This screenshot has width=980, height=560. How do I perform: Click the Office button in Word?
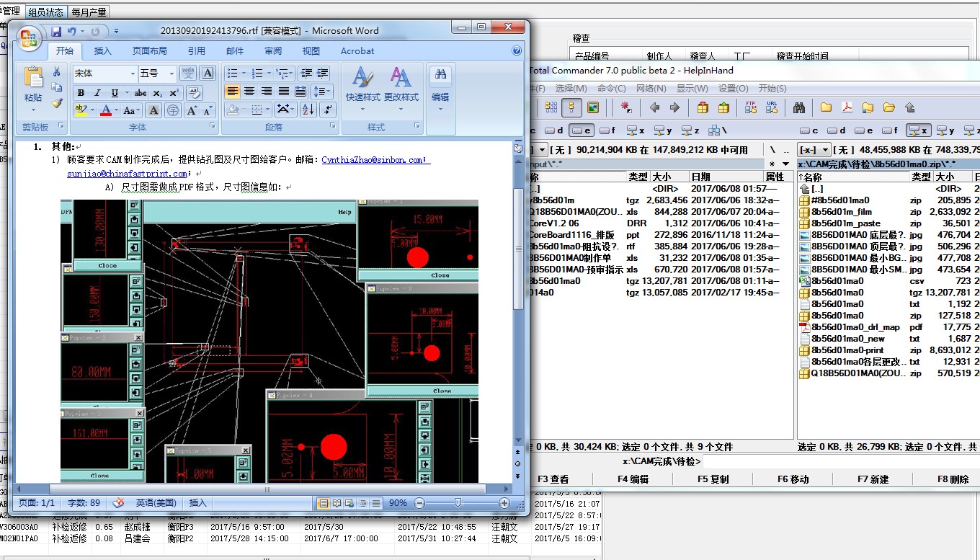(29, 37)
